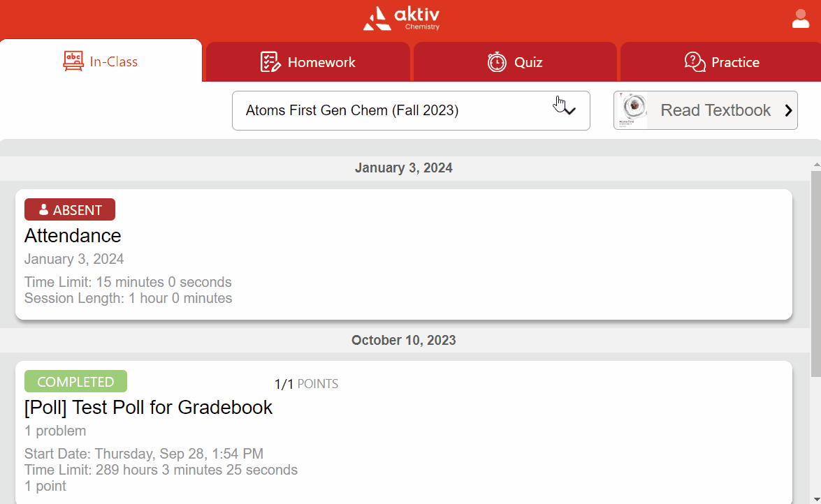This screenshot has height=504, width=821.
Task: Switch to the Homework tab
Action: point(307,62)
